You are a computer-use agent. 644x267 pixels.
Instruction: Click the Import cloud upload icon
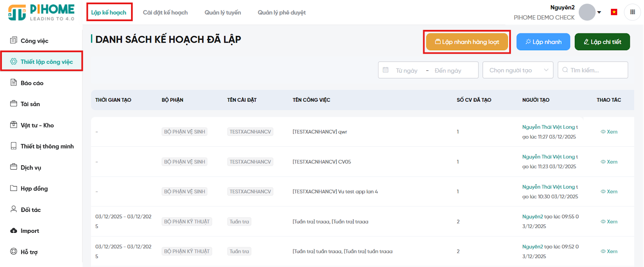[14, 231]
